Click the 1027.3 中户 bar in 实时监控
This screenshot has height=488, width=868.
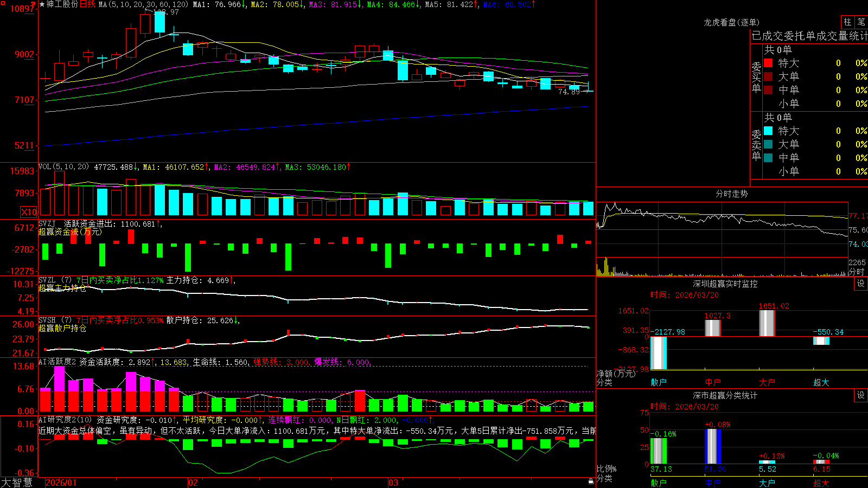tap(713, 328)
